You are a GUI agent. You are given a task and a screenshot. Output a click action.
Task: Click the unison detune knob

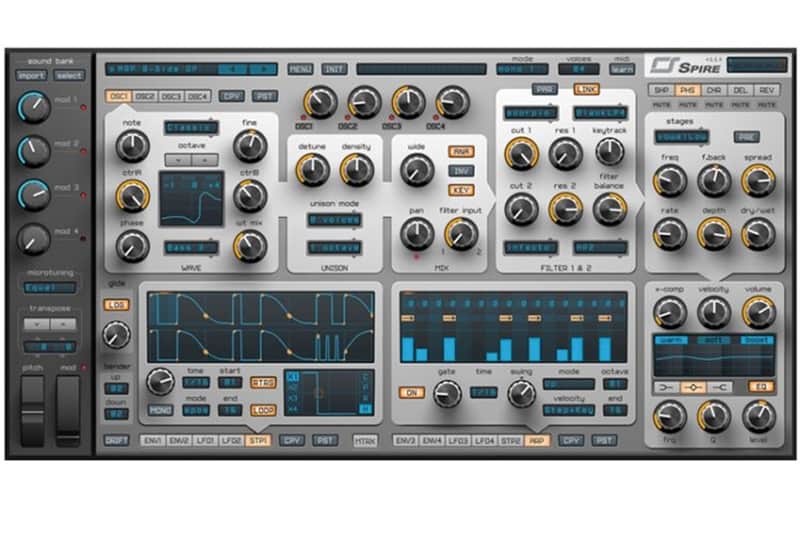(312, 170)
